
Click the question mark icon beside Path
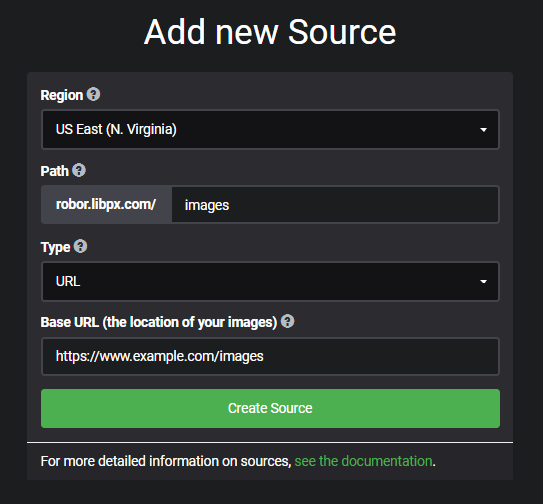(x=79, y=170)
